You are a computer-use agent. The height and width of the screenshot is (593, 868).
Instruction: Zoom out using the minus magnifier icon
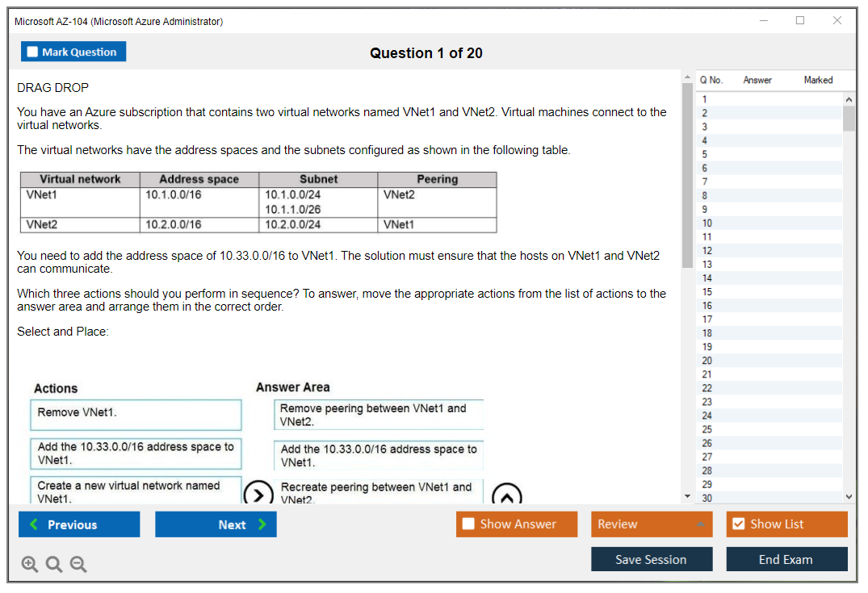click(78, 564)
